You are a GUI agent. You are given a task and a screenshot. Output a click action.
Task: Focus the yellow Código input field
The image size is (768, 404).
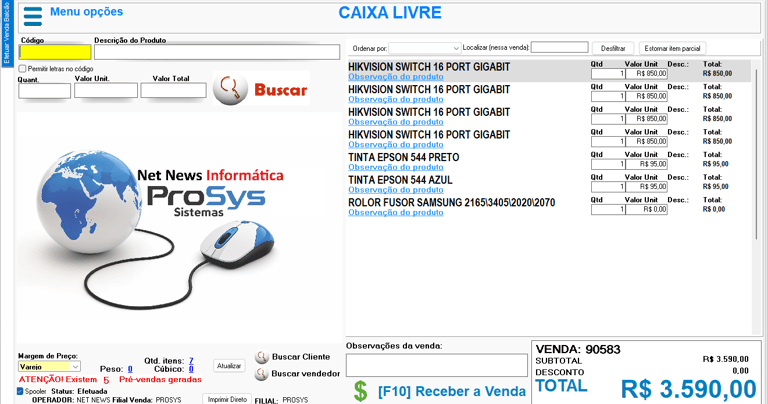[55, 52]
